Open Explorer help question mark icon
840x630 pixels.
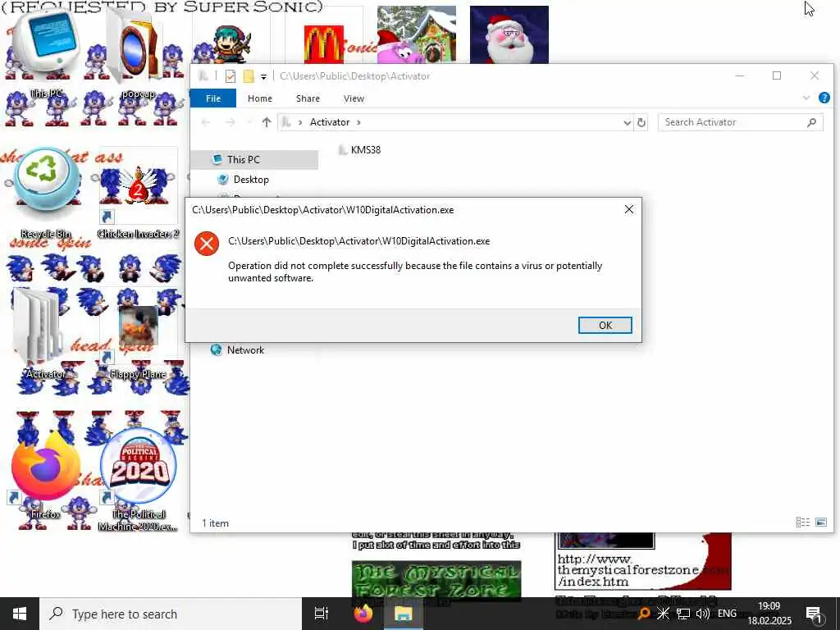click(x=824, y=98)
